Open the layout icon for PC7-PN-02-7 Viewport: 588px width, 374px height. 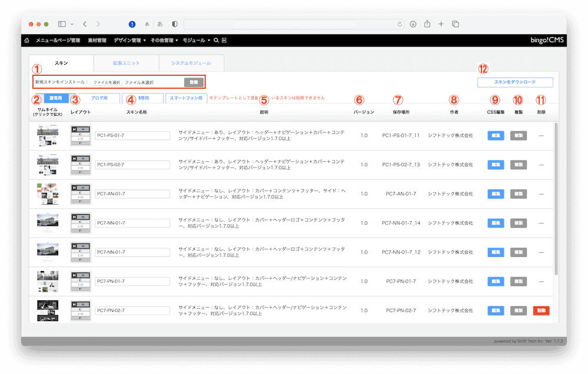[81, 310]
